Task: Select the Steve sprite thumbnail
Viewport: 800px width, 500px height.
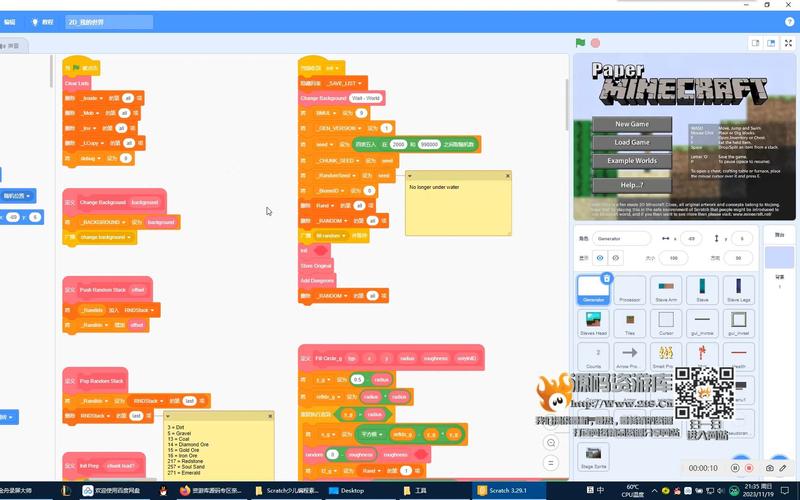Action: tap(703, 290)
